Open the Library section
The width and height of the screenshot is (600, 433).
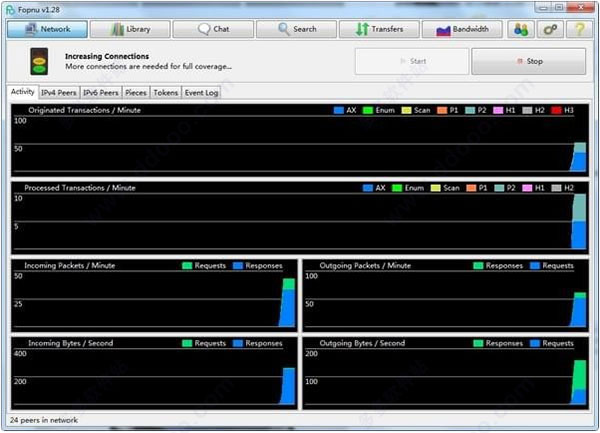point(130,29)
